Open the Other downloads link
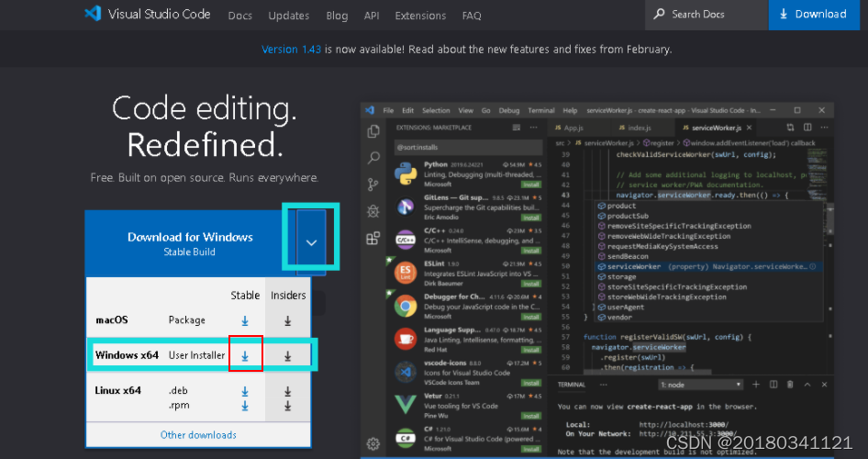Viewport: 868px width, 459px height. (x=198, y=435)
